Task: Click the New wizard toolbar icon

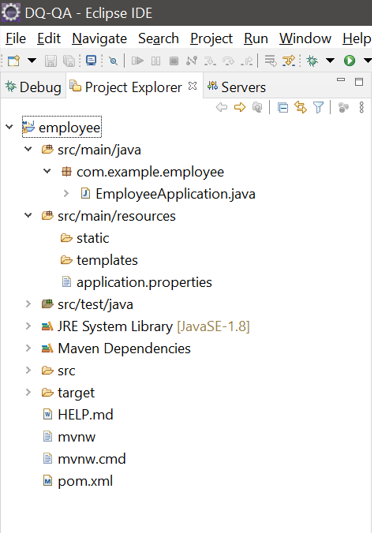Action: click(14, 61)
